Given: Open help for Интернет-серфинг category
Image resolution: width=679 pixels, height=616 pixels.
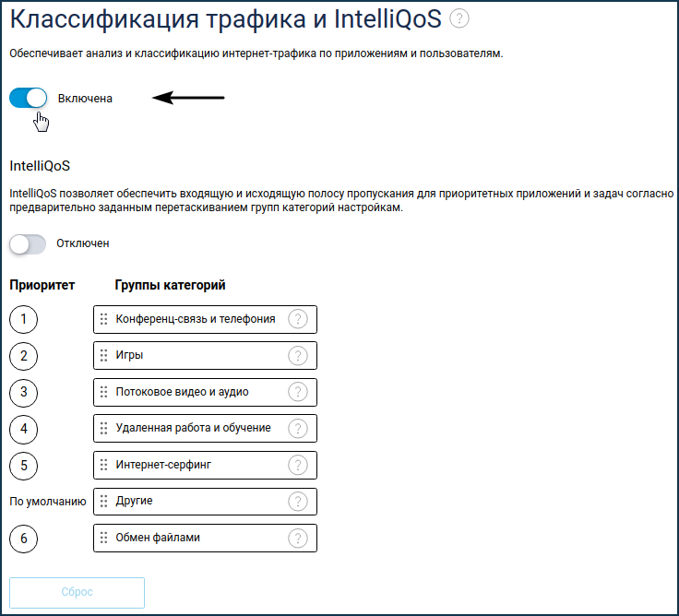Looking at the screenshot, I should click(298, 465).
